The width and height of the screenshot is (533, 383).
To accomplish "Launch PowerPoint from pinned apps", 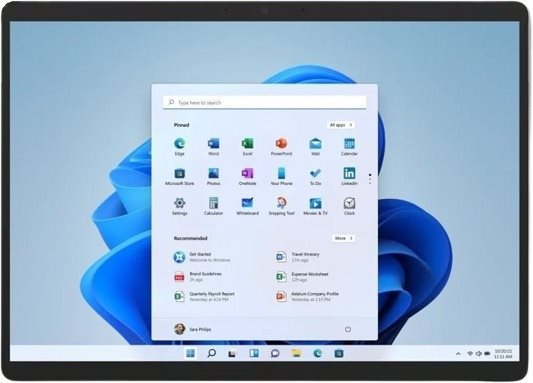I will (x=281, y=146).
